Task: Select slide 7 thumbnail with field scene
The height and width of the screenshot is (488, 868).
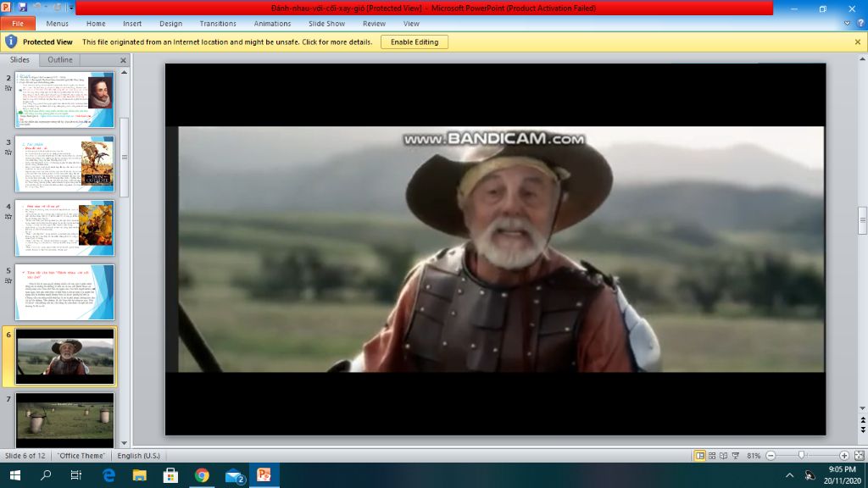Action: (x=64, y=420)
